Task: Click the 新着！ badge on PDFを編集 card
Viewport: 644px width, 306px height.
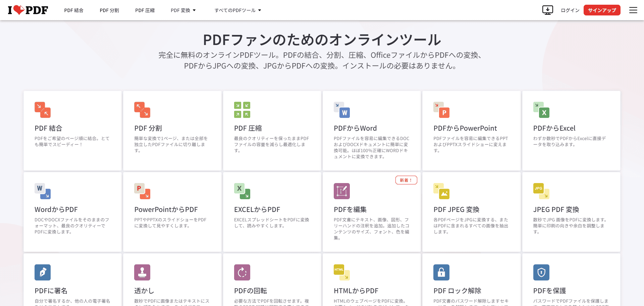Action: 406,180
